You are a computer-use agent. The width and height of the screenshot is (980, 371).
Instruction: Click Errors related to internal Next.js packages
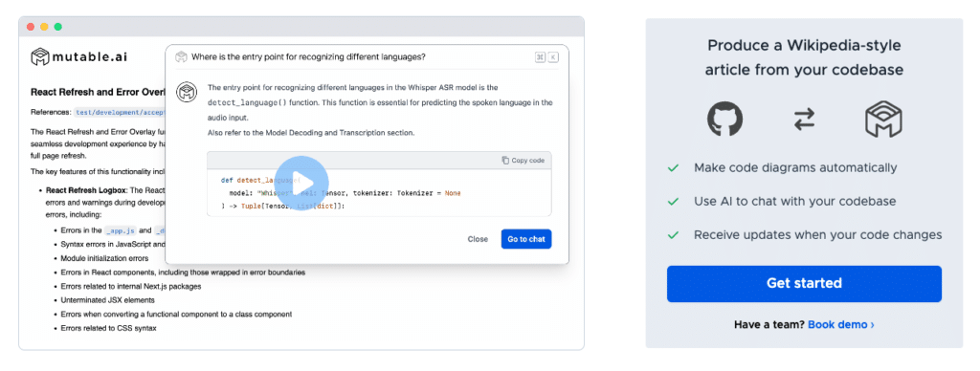pos(130,286)
